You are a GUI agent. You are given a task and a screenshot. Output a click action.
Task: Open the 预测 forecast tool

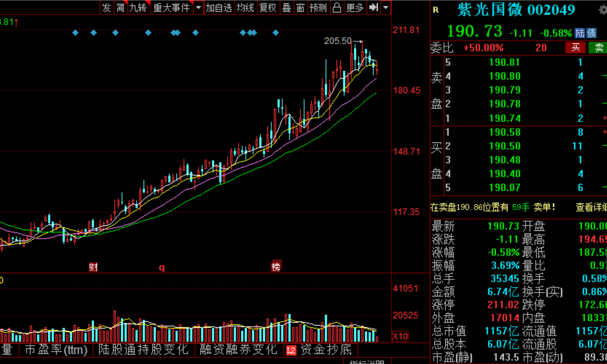(318, 7)
